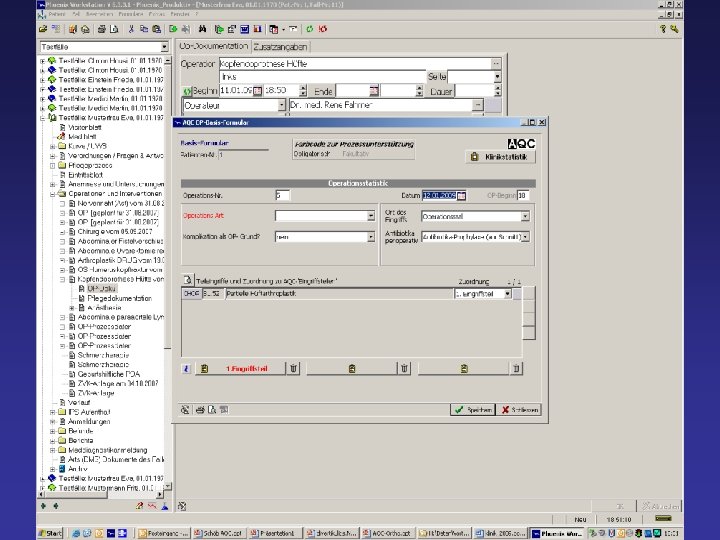The width and height of the screenshot is (720, 540).
Task: Click document icon beside Teileingriffe heading
Action: pos(188,280)
